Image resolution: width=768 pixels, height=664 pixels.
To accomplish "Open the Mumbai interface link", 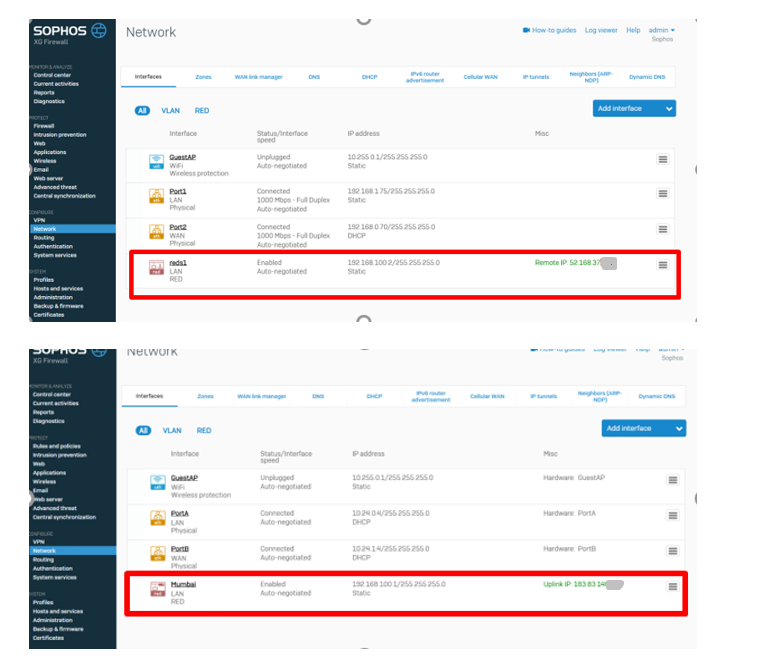I will (183, 584).
